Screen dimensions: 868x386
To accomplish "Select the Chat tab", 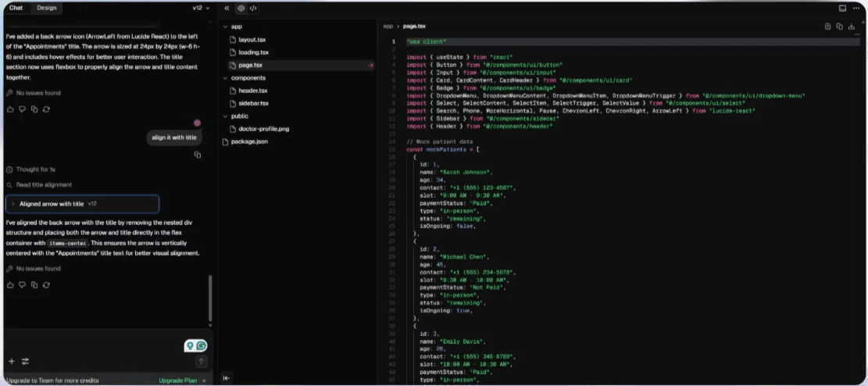I will tap(16, 8).
